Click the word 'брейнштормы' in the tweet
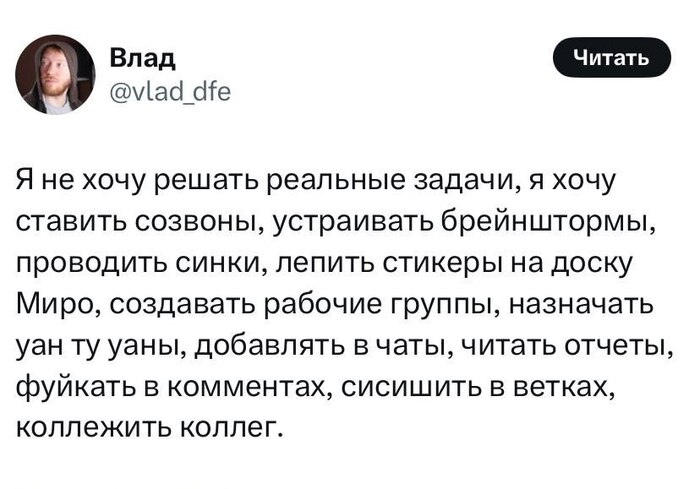The image size is (700, 489). (548, 222)
